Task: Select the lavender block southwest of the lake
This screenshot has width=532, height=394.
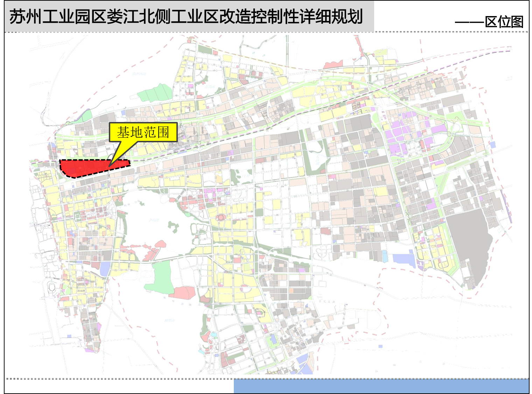Action: pos(105,268)
